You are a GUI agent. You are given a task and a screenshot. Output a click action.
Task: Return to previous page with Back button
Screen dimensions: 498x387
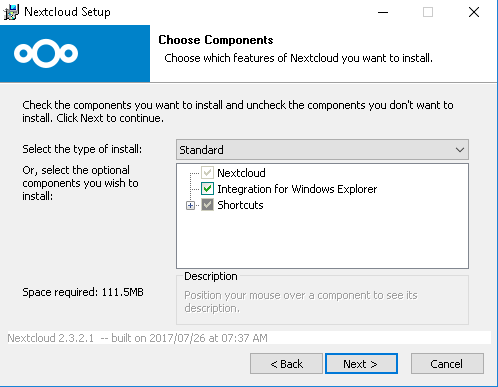click(286, 364)
